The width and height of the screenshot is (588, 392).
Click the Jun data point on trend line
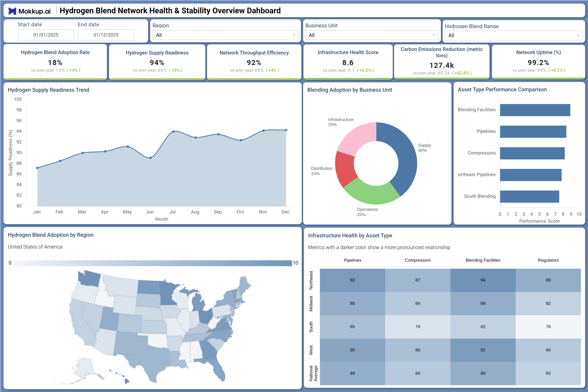point(150,158)
